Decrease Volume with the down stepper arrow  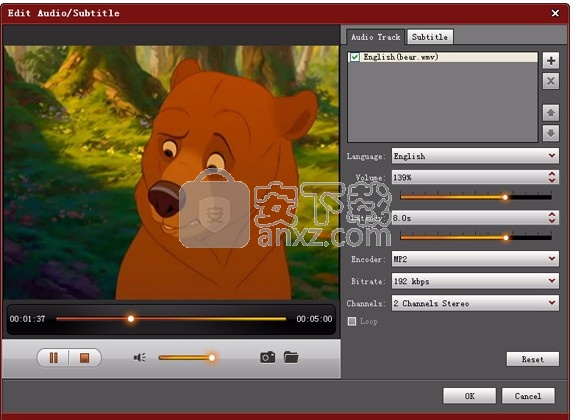[x=552, y=181]
